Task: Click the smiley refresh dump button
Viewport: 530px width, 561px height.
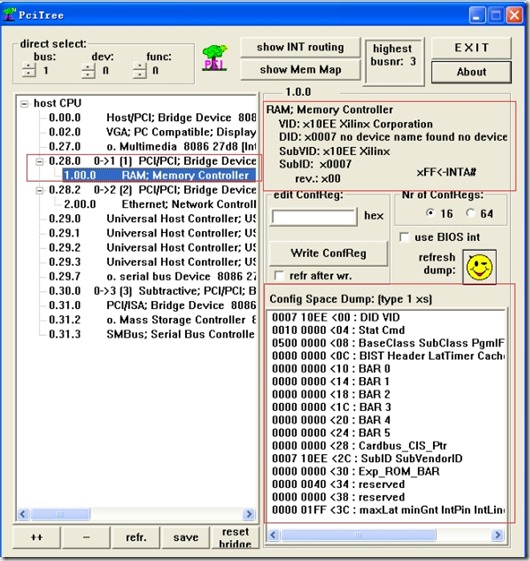Action: click(x=479, y=267)
